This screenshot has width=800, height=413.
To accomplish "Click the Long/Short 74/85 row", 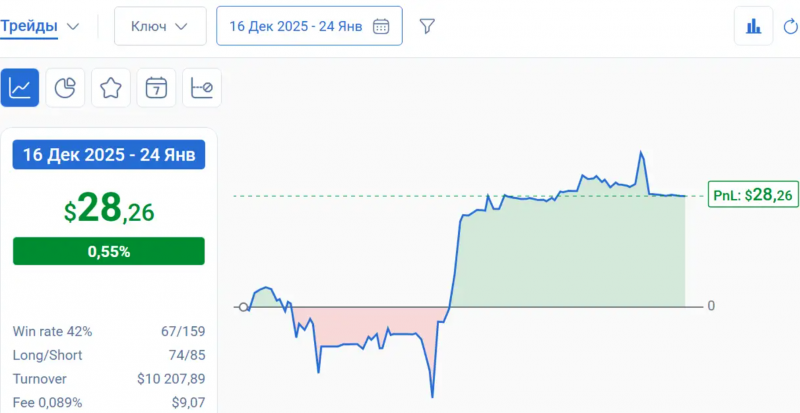I will tap(109, 355).
